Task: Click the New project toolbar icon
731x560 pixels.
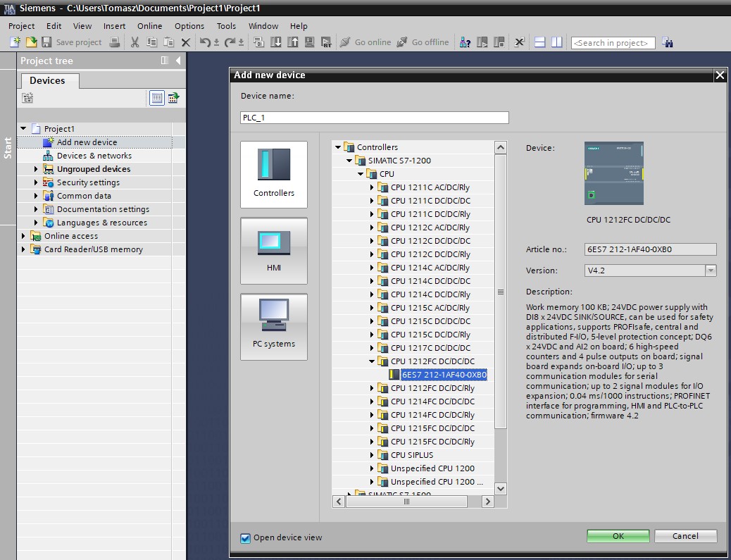Action: pos(15,42)
